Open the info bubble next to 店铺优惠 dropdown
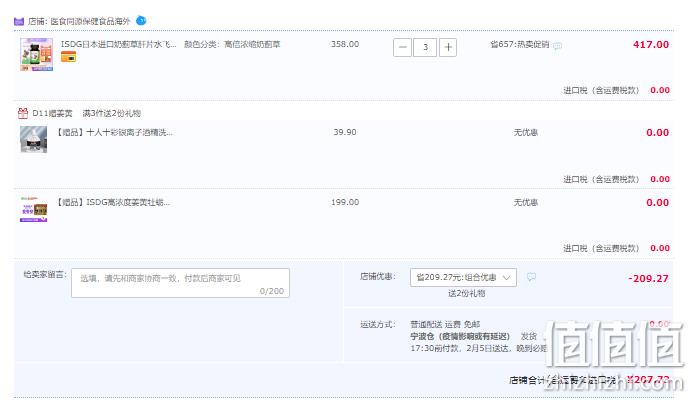The image size is (693, 400). click(x=531, y=277)
